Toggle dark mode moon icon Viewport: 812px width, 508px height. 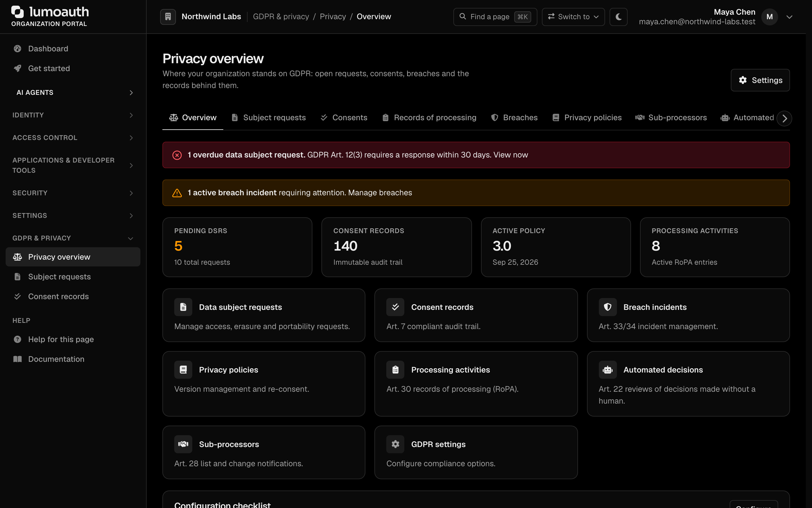(618, 16)
